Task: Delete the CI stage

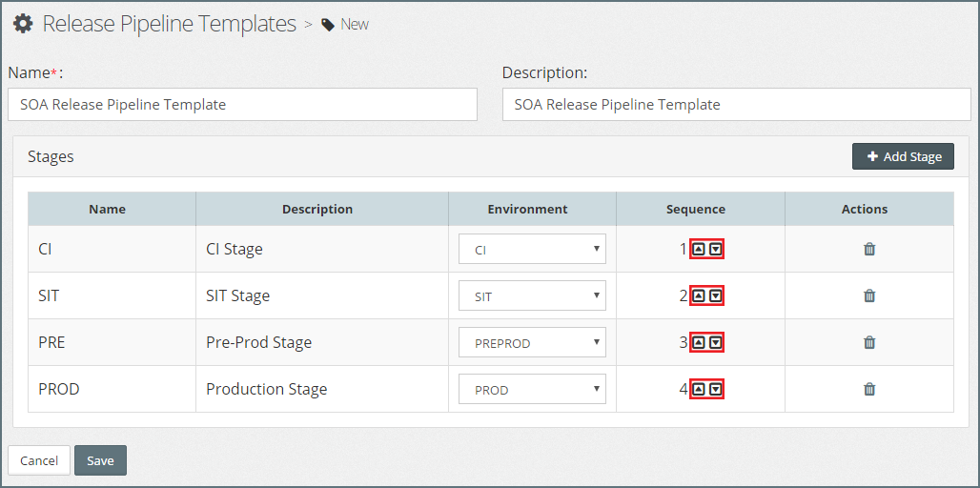Action: click(x=869, y=250)
